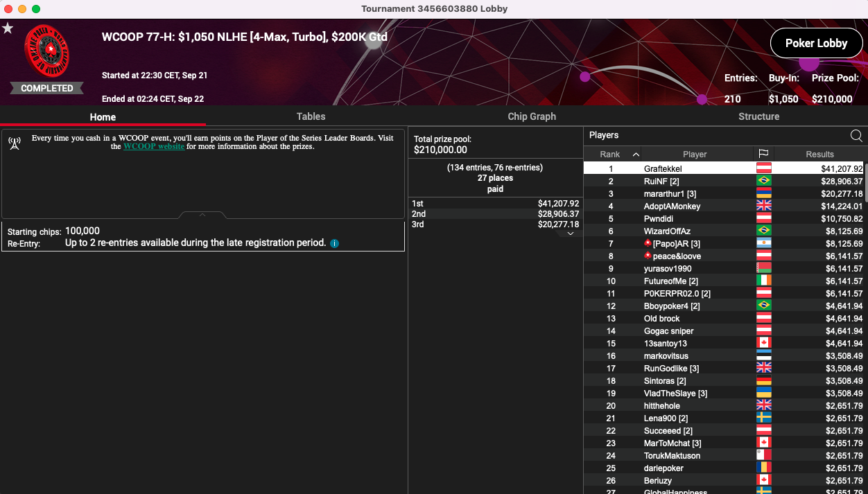Click the favorite star icon
This screenshot has width=868, height=494.
(8, 28)
